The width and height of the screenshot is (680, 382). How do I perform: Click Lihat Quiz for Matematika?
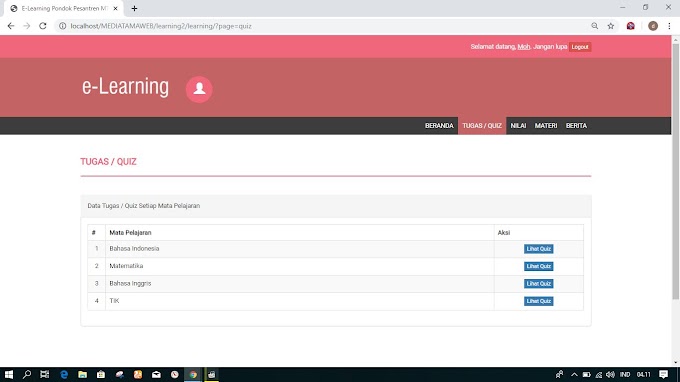(x=539, y=266)
